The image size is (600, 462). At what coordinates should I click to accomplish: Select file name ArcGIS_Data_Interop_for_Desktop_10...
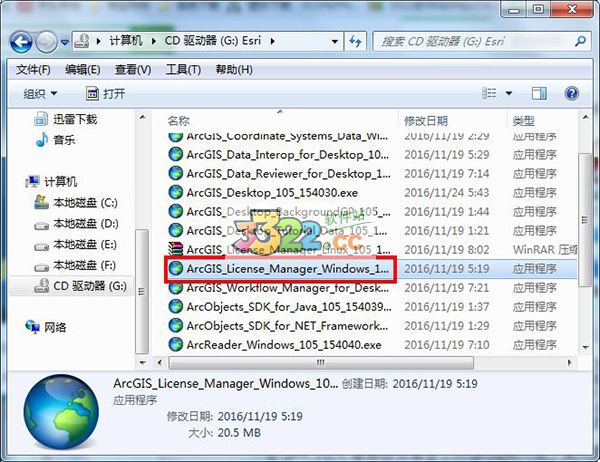tap(288, 155)
